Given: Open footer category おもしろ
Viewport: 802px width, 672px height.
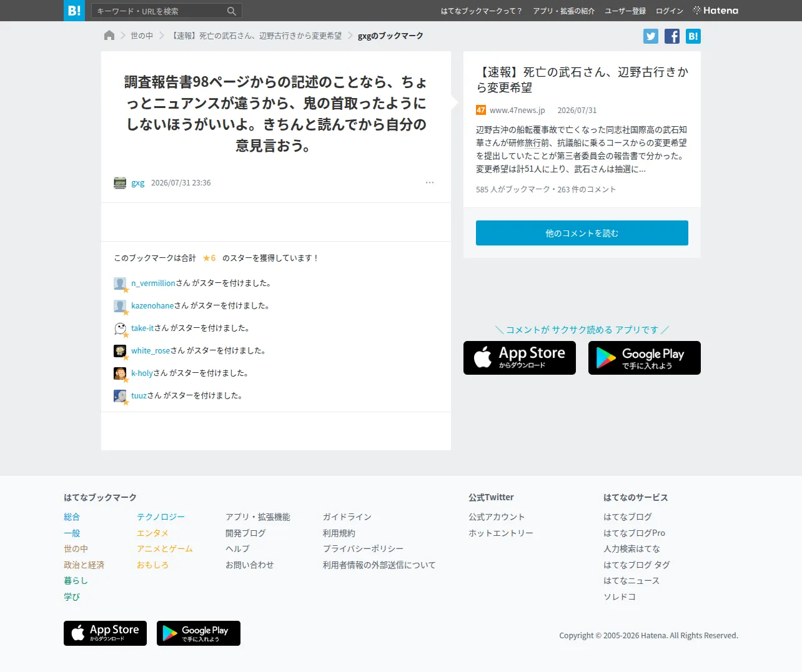Looking at the screenshot, I should [152, 565].
